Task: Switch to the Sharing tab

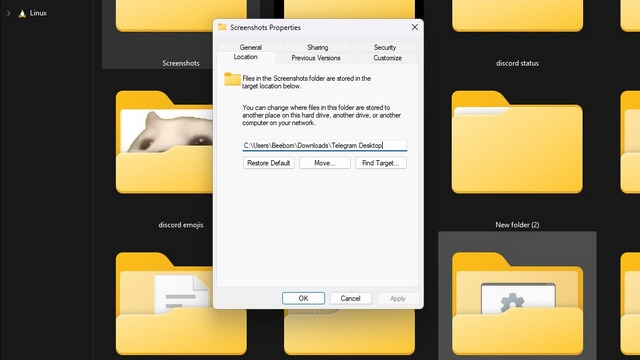Action: (x=318, y=47)
